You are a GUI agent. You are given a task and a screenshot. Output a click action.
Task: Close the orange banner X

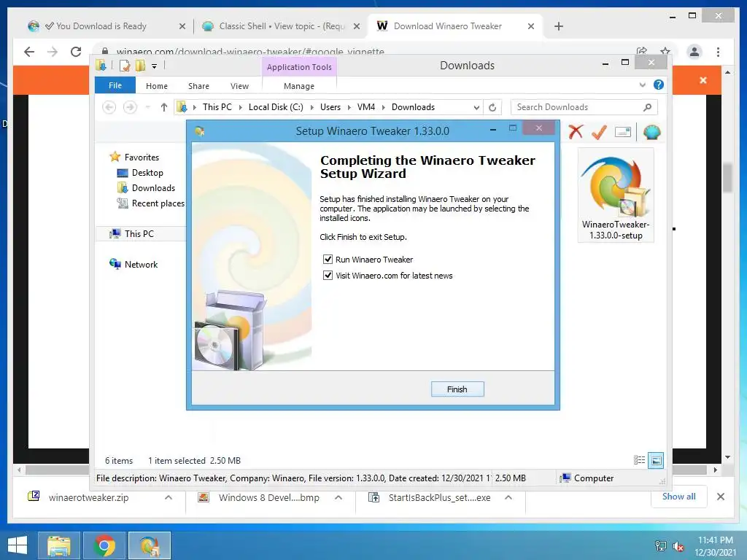pos(703,80)
